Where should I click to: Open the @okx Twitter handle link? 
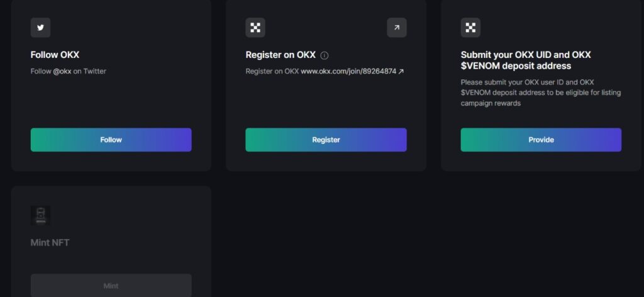click(62, 71)
